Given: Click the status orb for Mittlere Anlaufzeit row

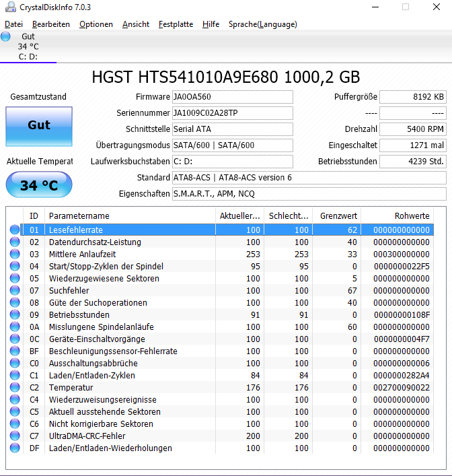Looking at the screenshot, I should coord(15,254).
